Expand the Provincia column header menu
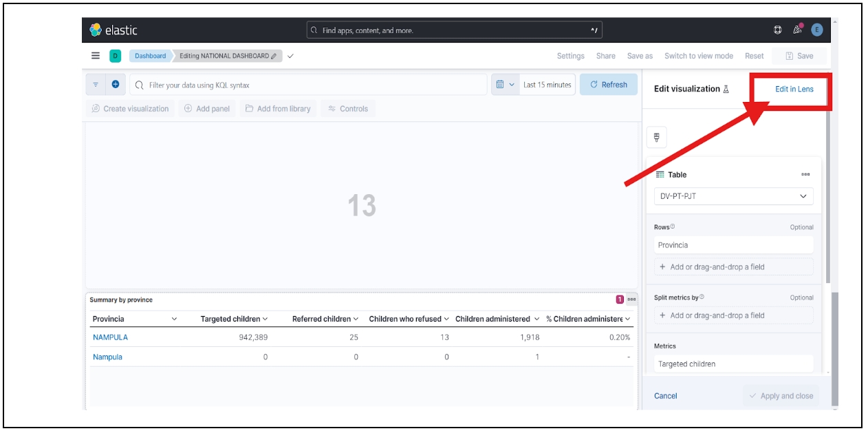This screenshot has height=431, width=868. [x=174, y=319]
